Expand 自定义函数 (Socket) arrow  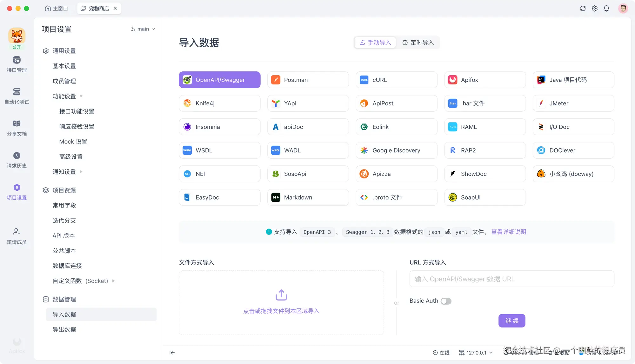[x=113, y=281]
